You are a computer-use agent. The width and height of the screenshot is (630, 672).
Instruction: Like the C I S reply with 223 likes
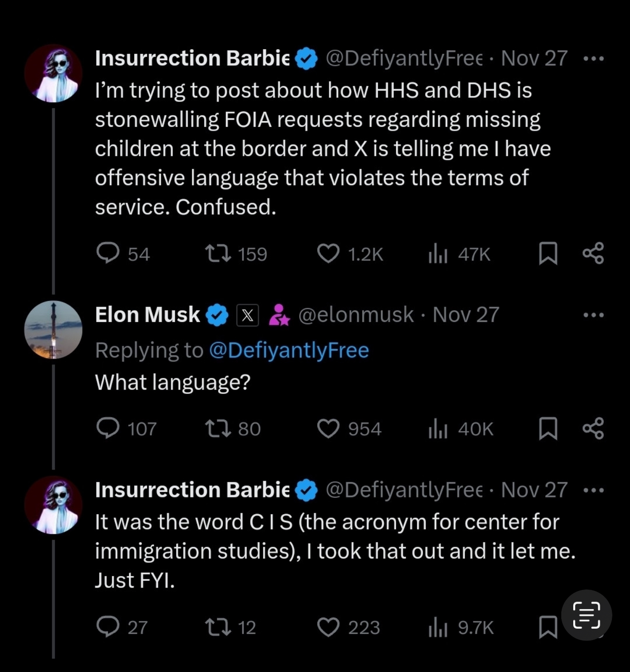point(328,627)
